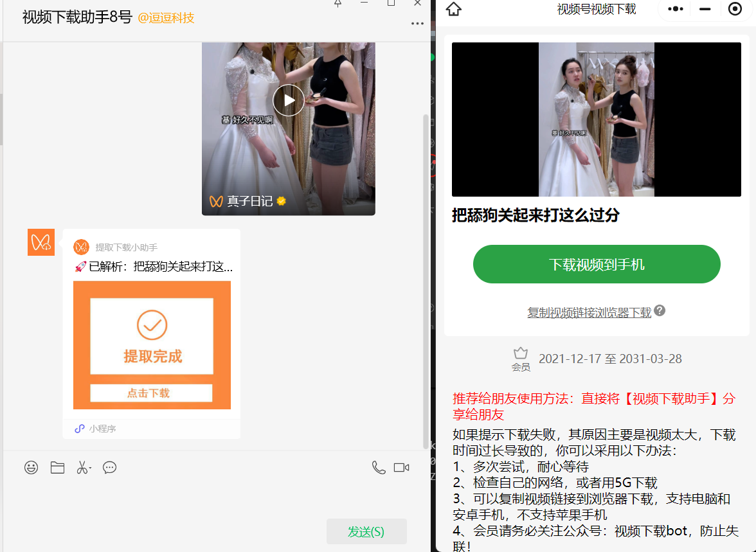
Task: Click header 视频号视频下载
Action: click(x=597, y=9)
